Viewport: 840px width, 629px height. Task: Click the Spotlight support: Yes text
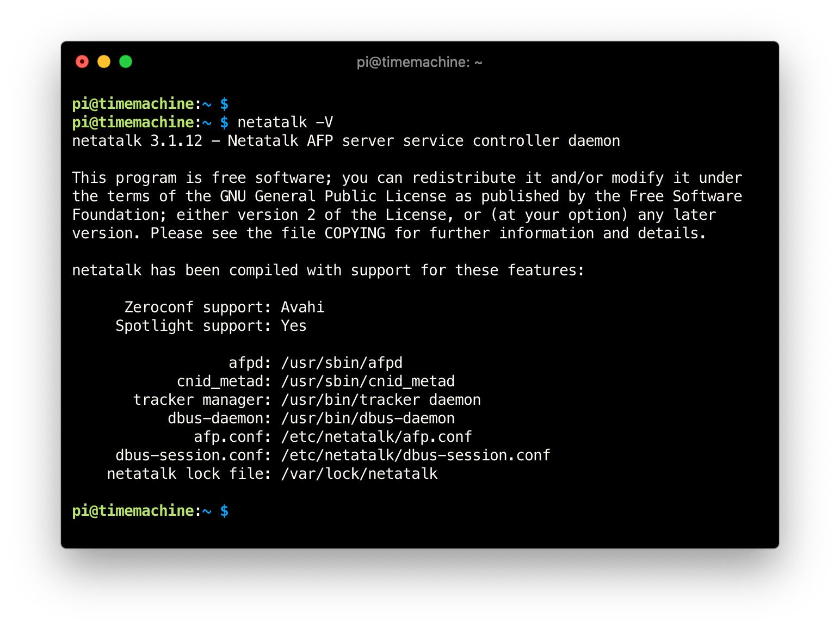pyautogui.click(x=210, y=325)
